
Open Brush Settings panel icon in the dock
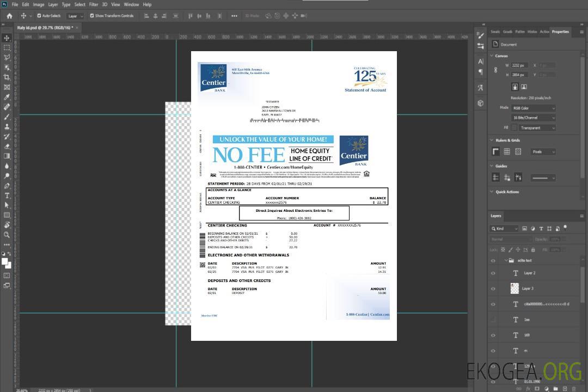pos(480,35)
